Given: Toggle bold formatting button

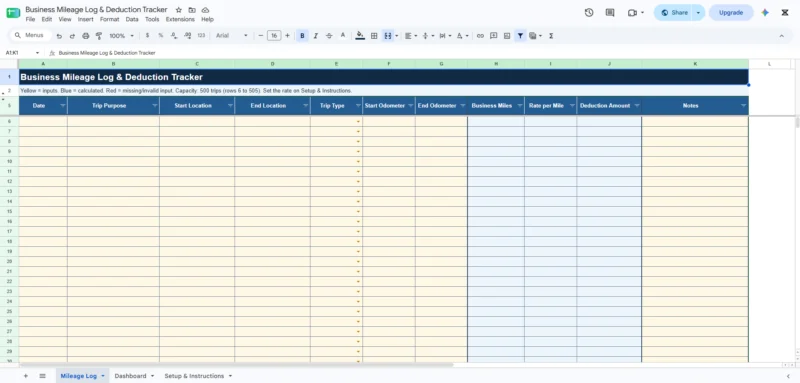Looking at the screenshot, I should 302,36.
